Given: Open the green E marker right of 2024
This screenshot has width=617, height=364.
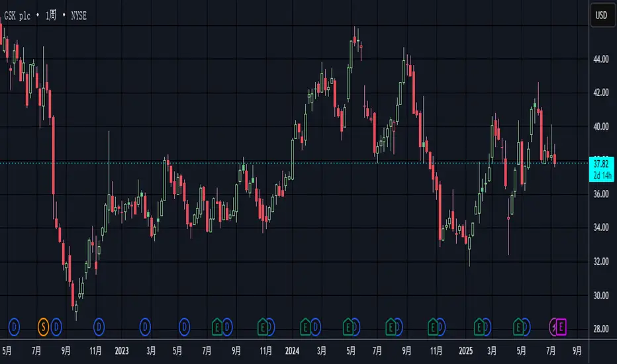Looking at the screenshot, I should (x=305, y=325).
